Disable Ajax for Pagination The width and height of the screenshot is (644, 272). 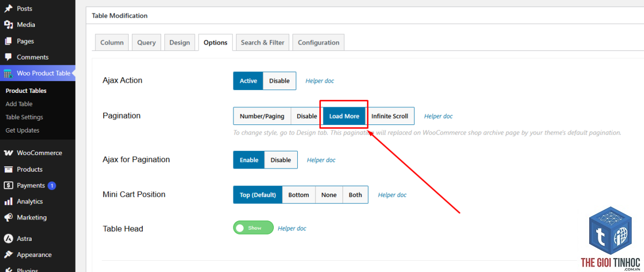pyautogui.click(x=281, y=160)
